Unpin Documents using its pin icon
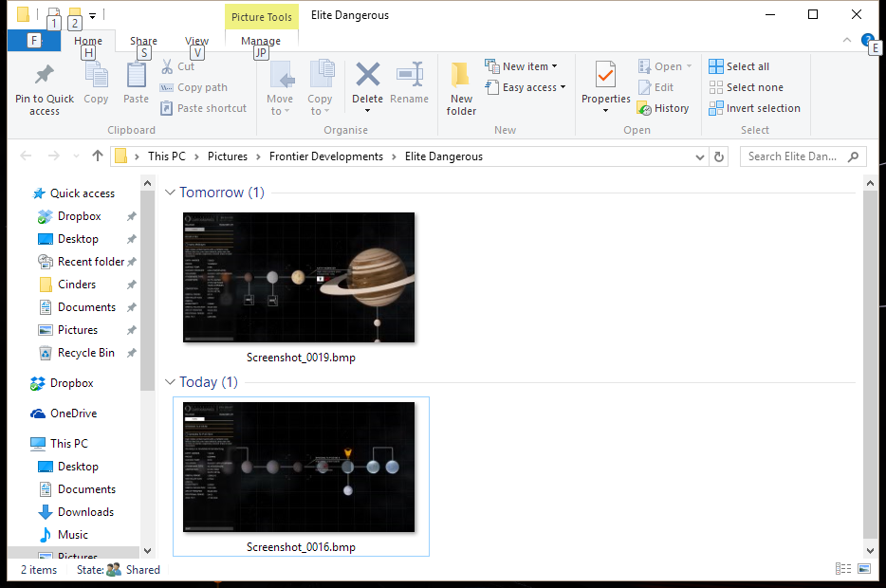Screen dimensions: 886x588 coord(131,307)
